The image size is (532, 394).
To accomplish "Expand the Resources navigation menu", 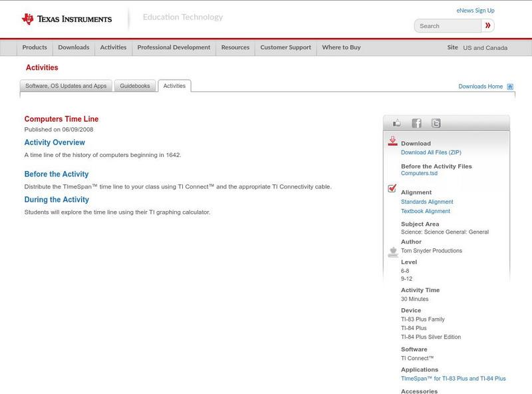I will coord(235,48).
